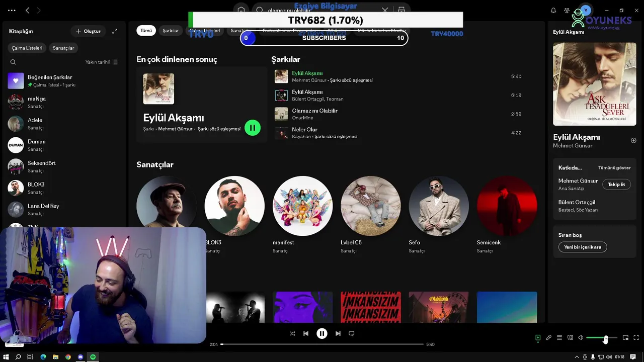Open connect to a device
644x362 pixels.
tap(570, 338)
